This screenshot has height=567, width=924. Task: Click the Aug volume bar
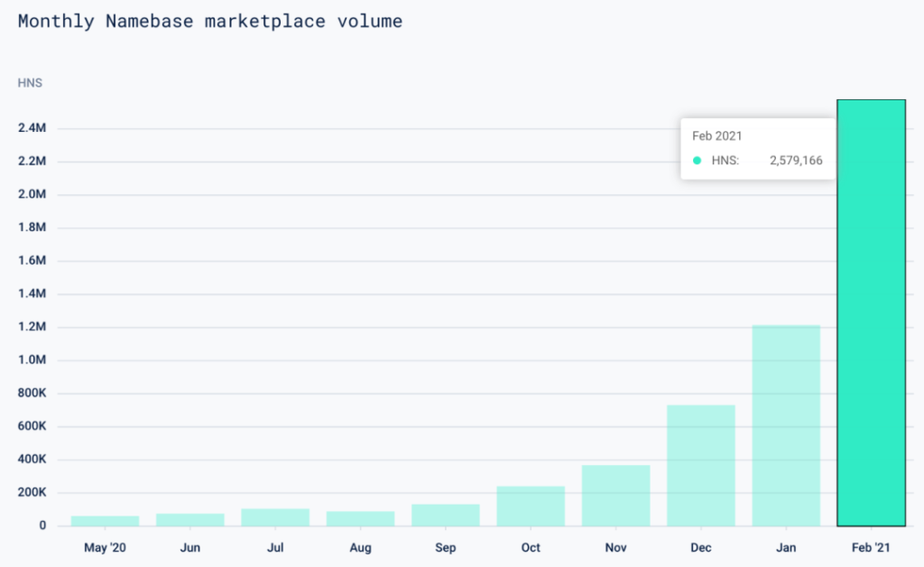360,518
